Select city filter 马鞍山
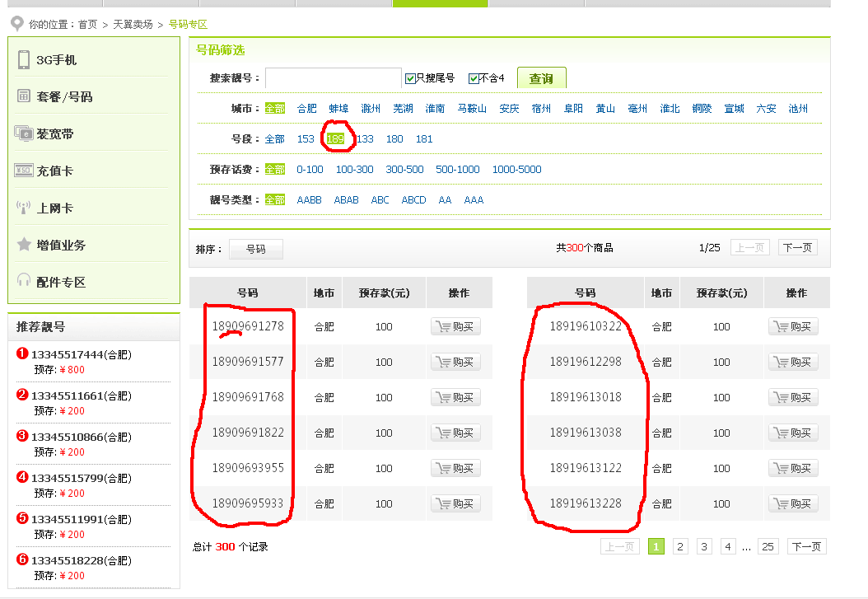This screenshot has height=599, width=868. [474, 108]
